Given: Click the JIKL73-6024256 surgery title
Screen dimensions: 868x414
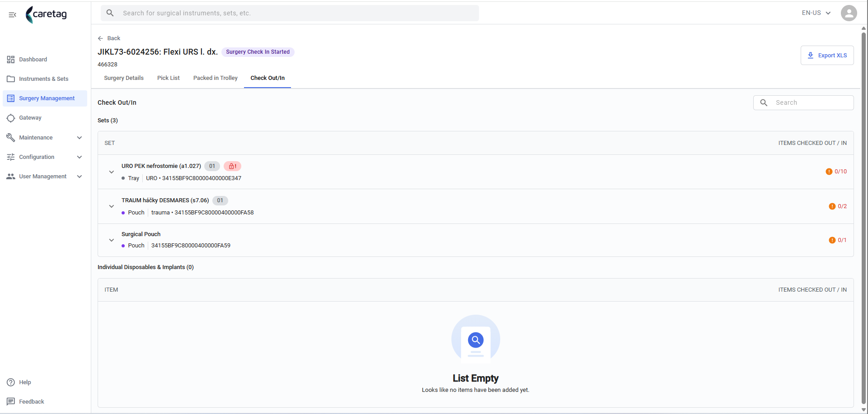Looking at the screenshot, I should point(158,52).
